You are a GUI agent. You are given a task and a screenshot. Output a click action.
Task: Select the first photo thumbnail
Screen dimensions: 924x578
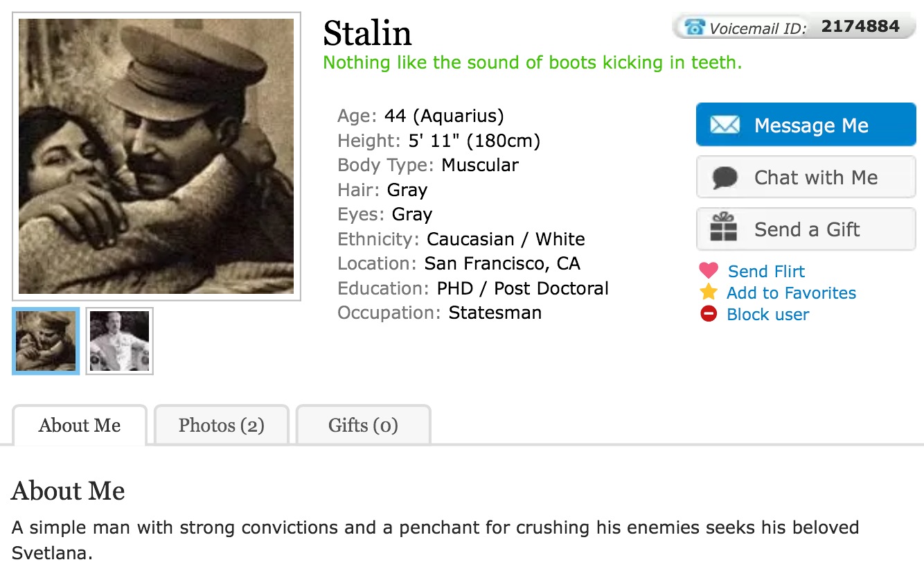(x=46, y=341)
